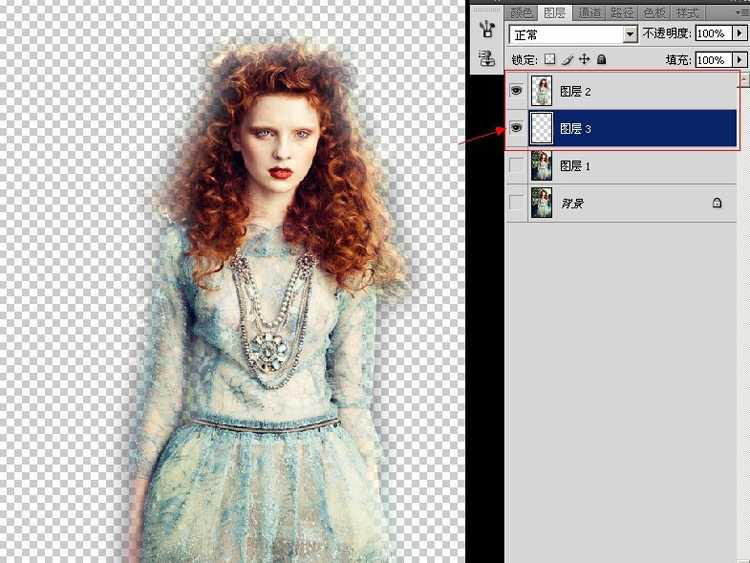Switch to the 通道 tab
The height and width of the screenshot is (563, 750).
pyautogui.click(x=589, y=13)
